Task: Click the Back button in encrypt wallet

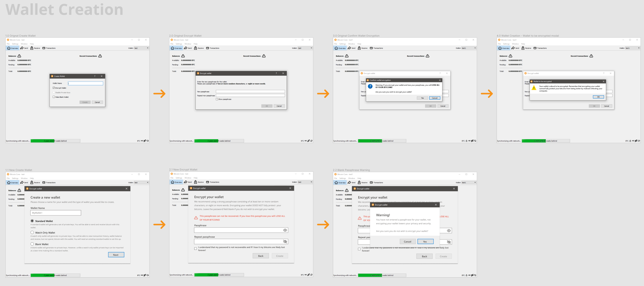Action: pos(260,256)
